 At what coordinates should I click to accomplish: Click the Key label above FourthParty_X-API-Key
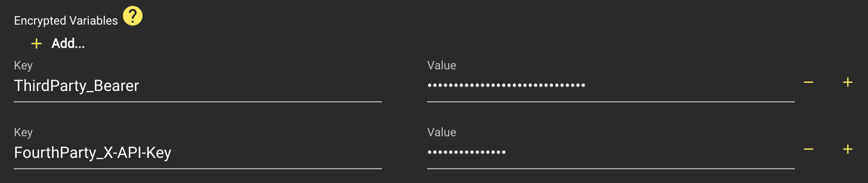[24, 132]
